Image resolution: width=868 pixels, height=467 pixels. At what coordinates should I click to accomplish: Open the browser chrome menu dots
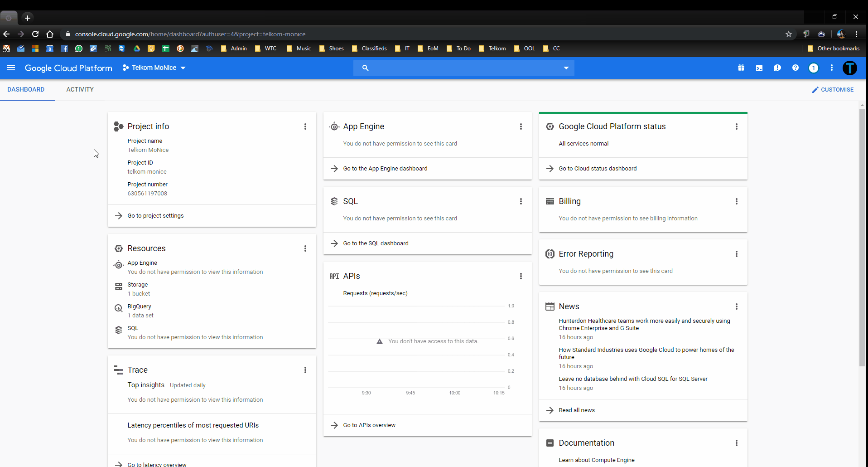[856, 34]
